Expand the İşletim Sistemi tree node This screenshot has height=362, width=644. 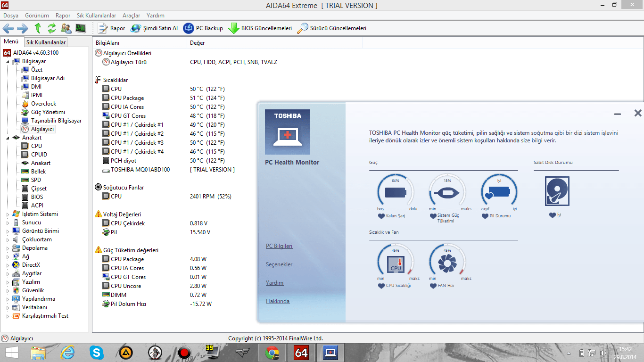(x=8, y=214)
